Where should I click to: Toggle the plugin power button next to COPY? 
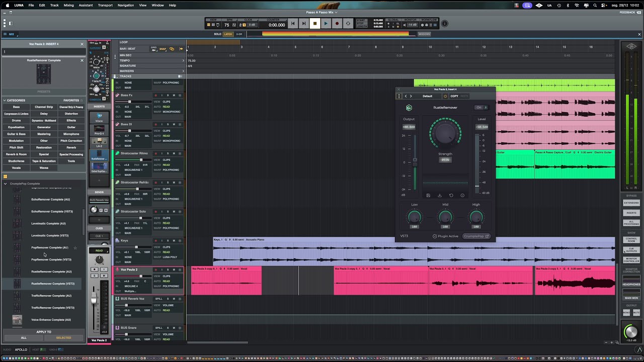coord(445,96)
